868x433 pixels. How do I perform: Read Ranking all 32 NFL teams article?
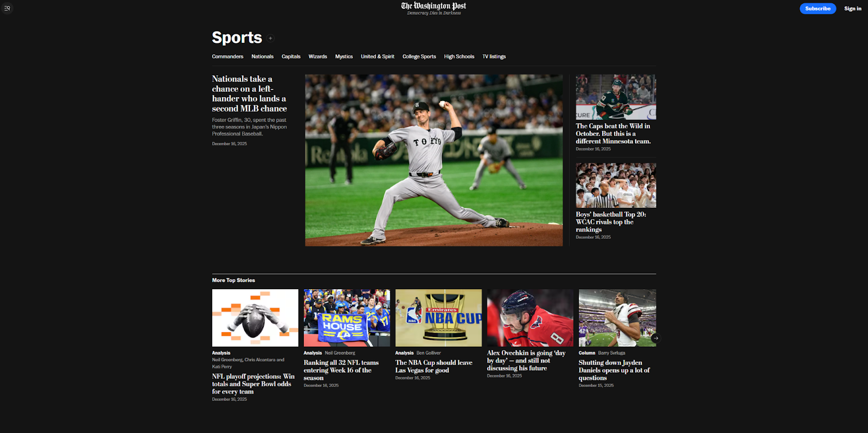341,370
